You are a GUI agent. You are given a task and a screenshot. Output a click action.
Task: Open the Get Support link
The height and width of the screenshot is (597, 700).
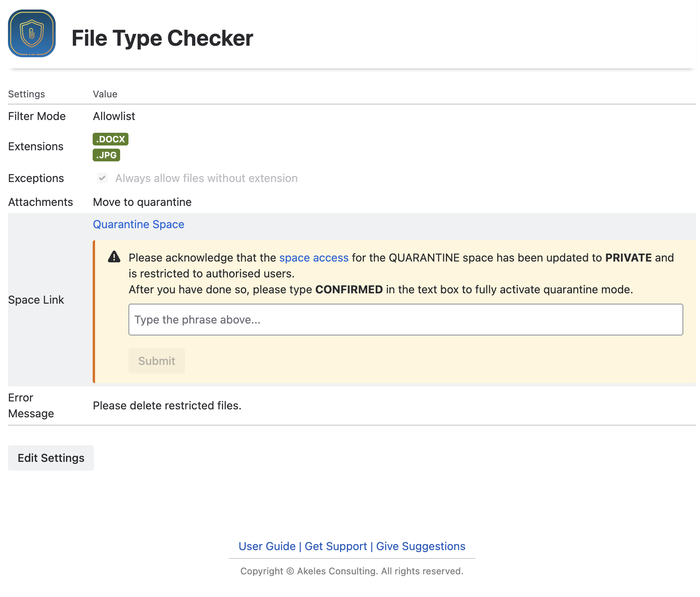[x=336, y=546]
